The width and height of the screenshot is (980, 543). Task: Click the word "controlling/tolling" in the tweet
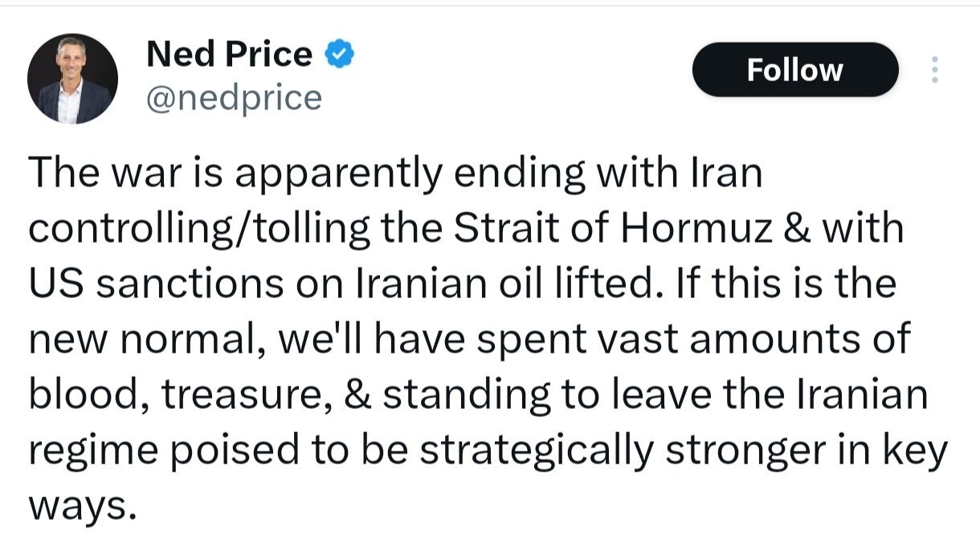coord(200,229)
